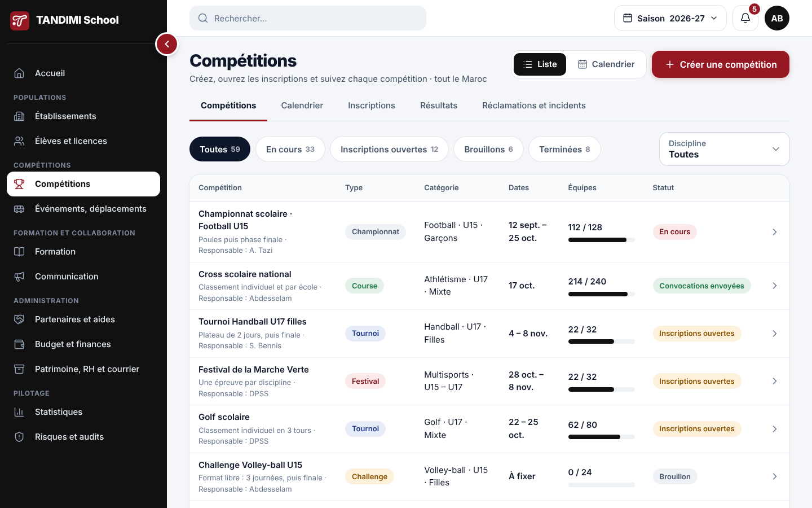Click the Budget et finances wallet icon
Screen dimensions: 812x508
[x=19, y=344]
